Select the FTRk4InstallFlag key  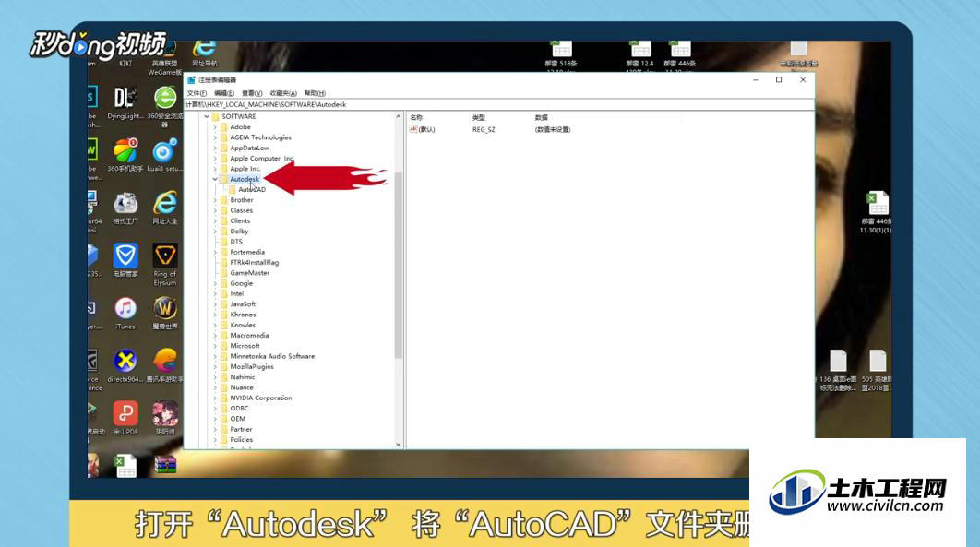pos(255,262)
